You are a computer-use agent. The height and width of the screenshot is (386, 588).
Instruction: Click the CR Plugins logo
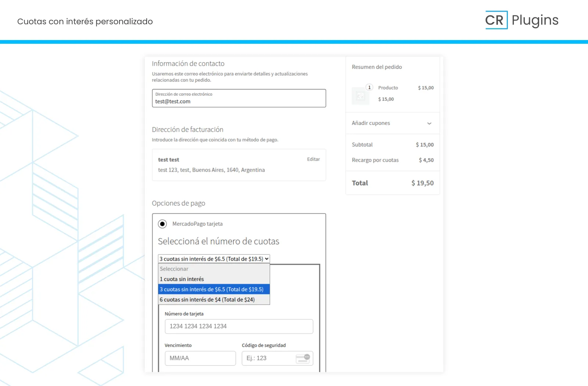click(521, 20)
